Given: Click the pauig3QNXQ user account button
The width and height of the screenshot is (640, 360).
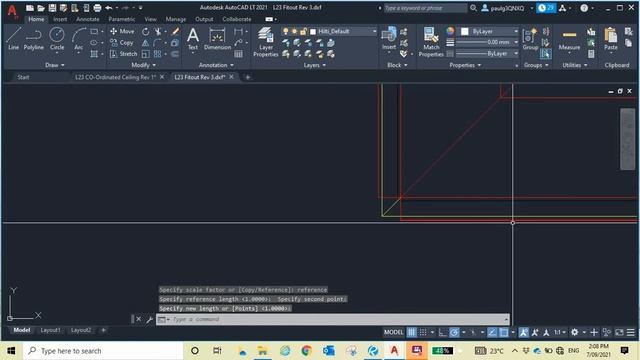Looking at the screenshot, I should (x=506, y=8).
